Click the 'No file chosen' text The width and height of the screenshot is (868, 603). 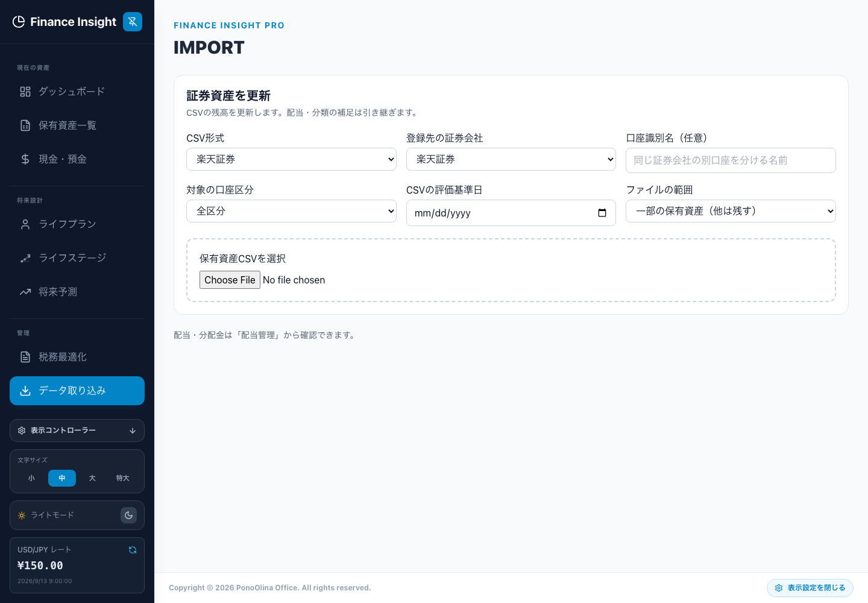pos(294,280)
